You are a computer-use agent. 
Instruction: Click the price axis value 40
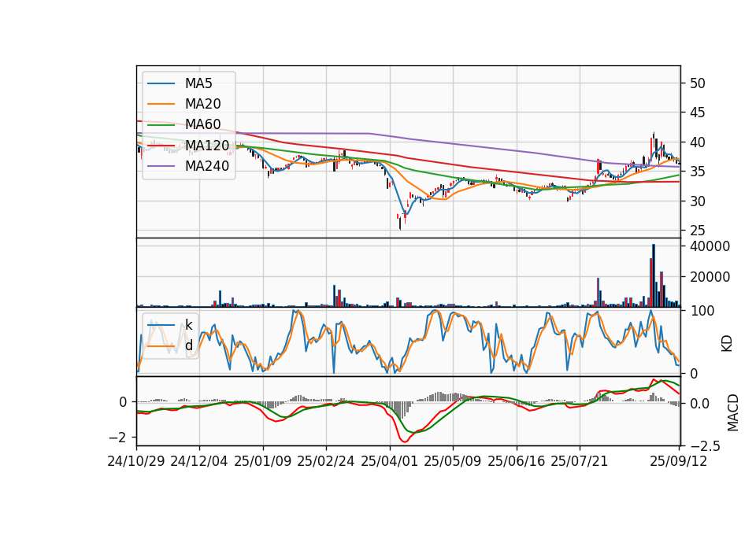(697, 142)
